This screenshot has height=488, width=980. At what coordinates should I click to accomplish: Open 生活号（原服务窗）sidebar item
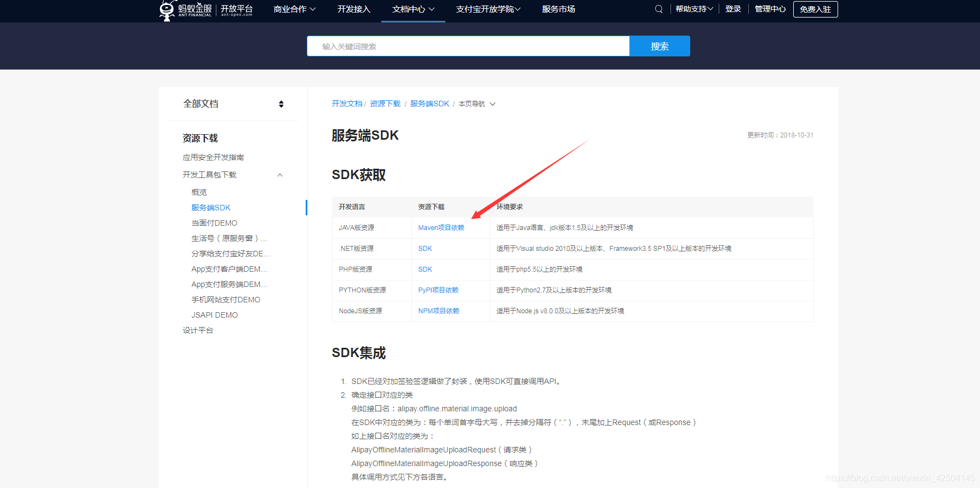pos(230,238)
